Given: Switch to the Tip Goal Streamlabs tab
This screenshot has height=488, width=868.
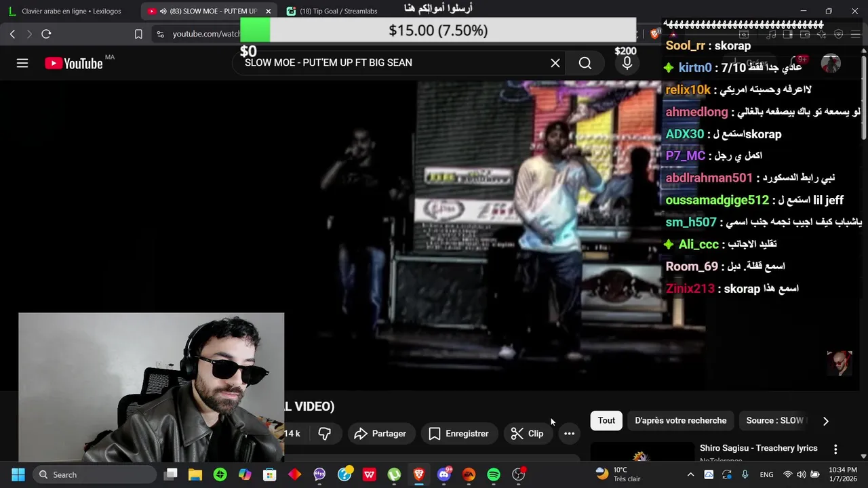Looking at the screenshot, I should [x=338, y=12].
